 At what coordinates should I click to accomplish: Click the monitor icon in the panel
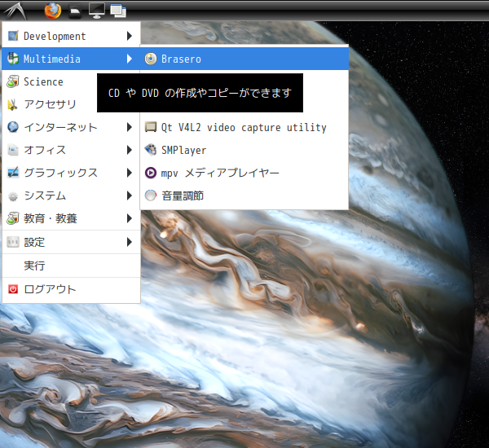pyautogui.click(x=97, y=11)
